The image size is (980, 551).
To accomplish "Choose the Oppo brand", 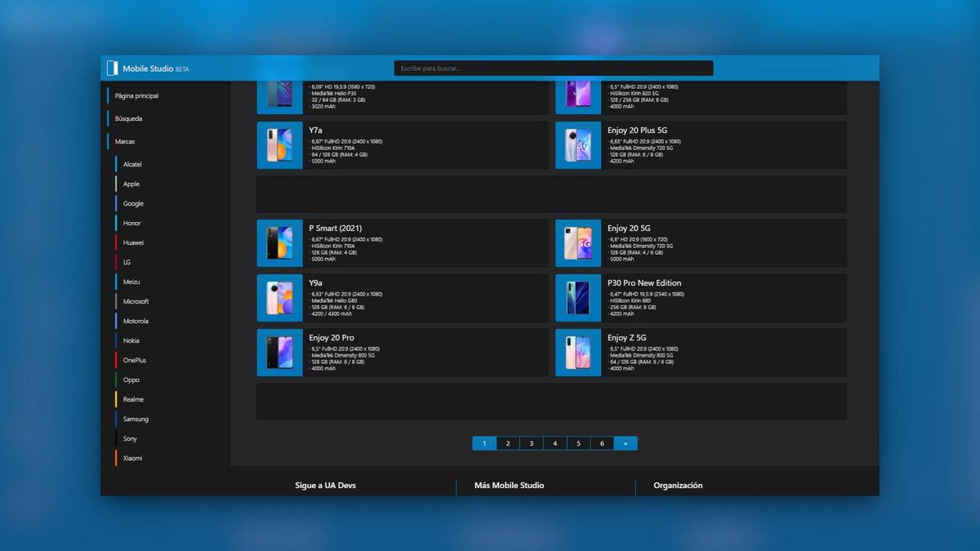I will tap(131, 380).
